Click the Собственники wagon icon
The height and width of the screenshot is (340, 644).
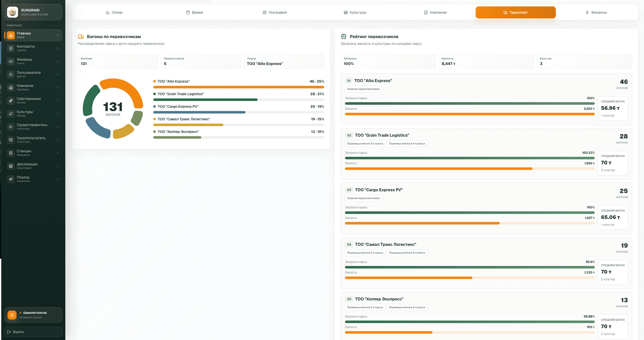11,101
